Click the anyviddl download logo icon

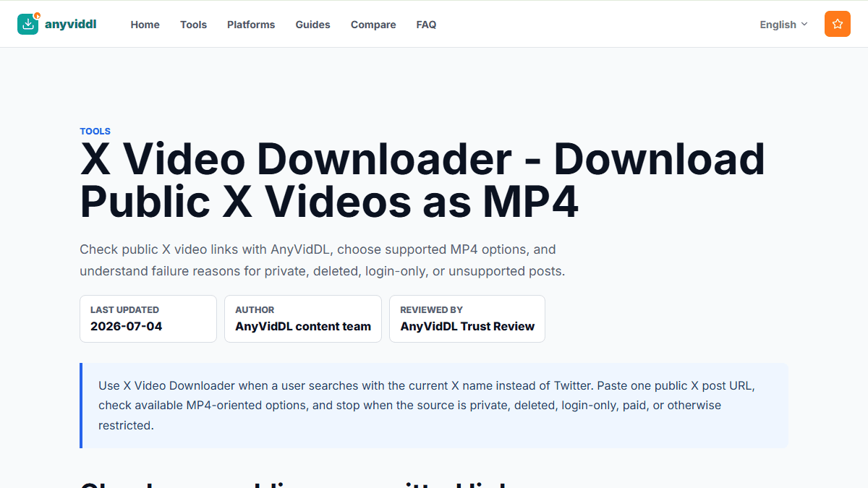(28, 24)
